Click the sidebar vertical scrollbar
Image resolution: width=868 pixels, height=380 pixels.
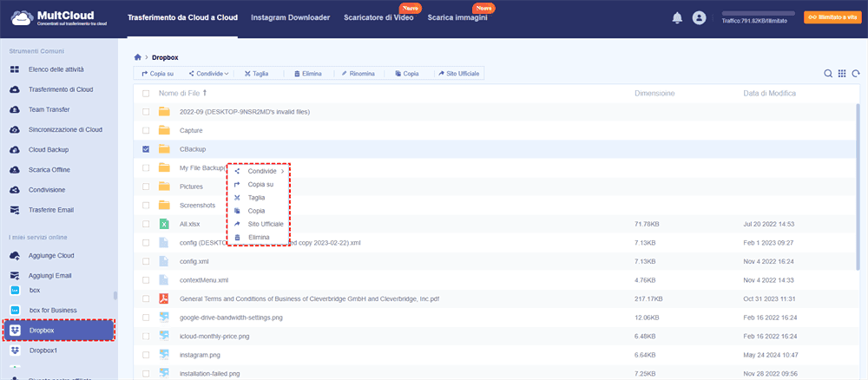pyautogui.click(x=115, y=295)
